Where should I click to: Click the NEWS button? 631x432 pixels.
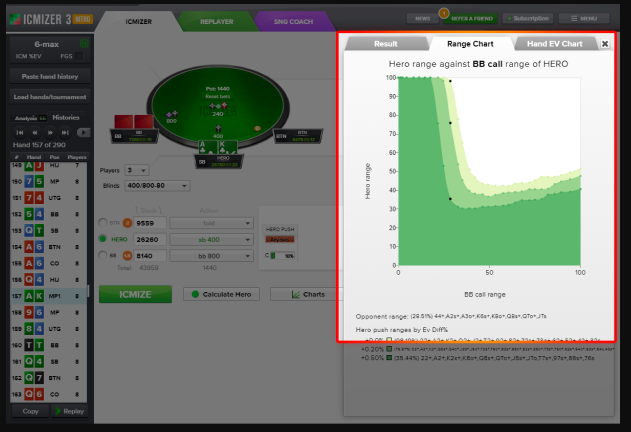(423, 19)
